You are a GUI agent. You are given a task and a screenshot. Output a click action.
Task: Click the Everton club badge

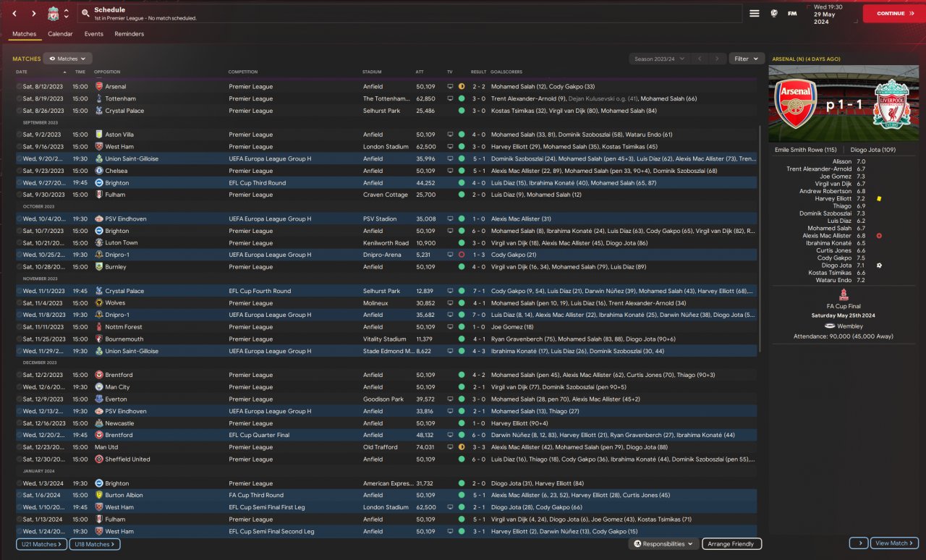click(x=99, y=399)
